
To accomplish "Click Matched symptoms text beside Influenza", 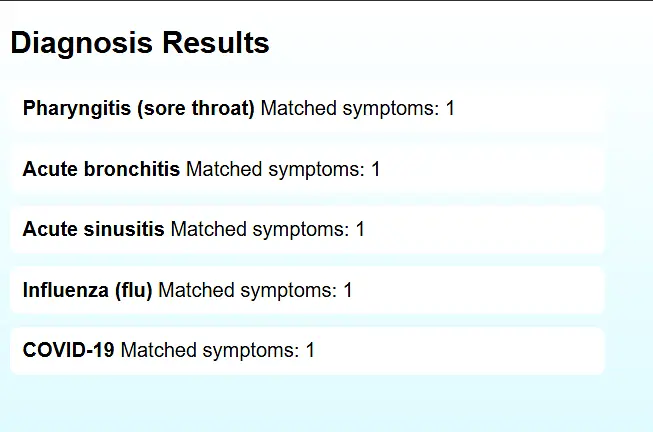I will (x=255, y=291).
